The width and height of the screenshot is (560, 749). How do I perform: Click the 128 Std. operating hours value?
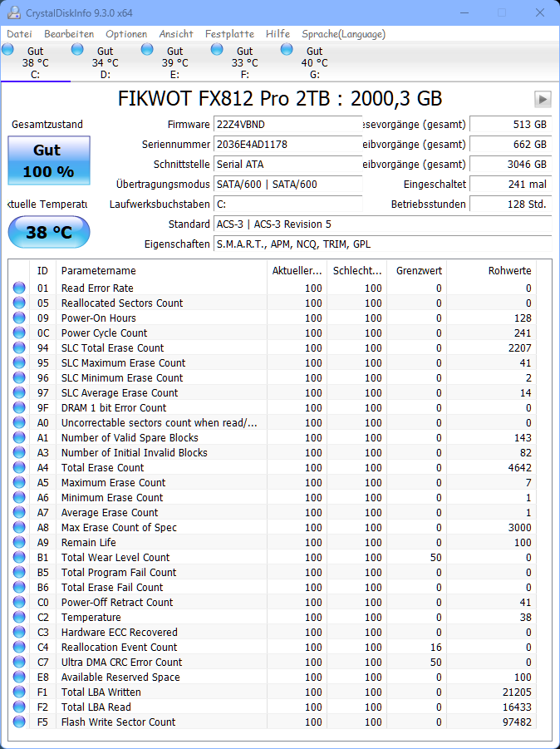[510, 204]
